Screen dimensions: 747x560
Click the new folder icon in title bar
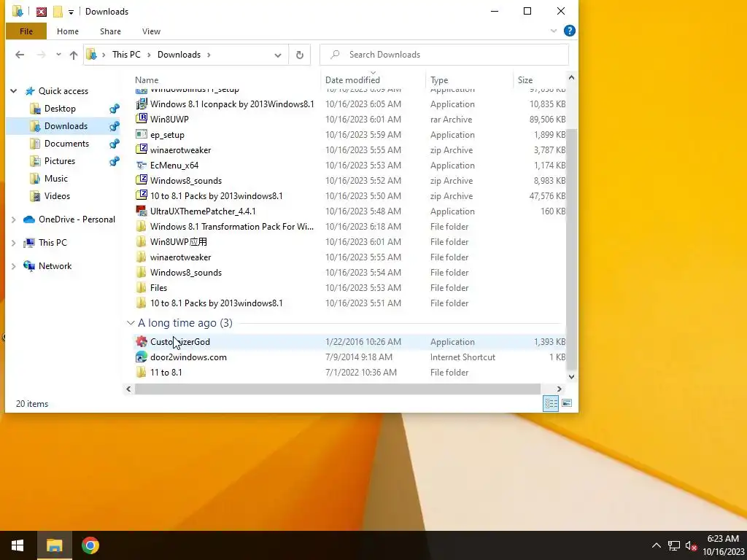(x=58, y=12)
